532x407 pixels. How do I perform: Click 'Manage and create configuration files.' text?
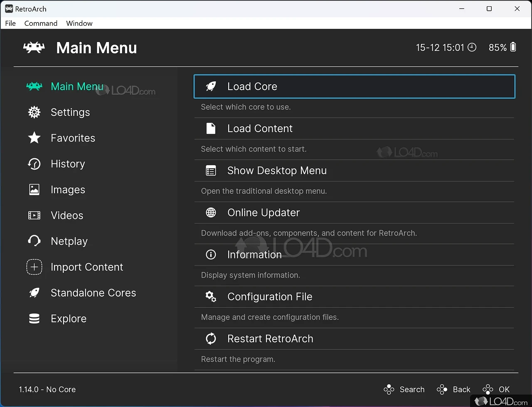[x=270, y=317]
